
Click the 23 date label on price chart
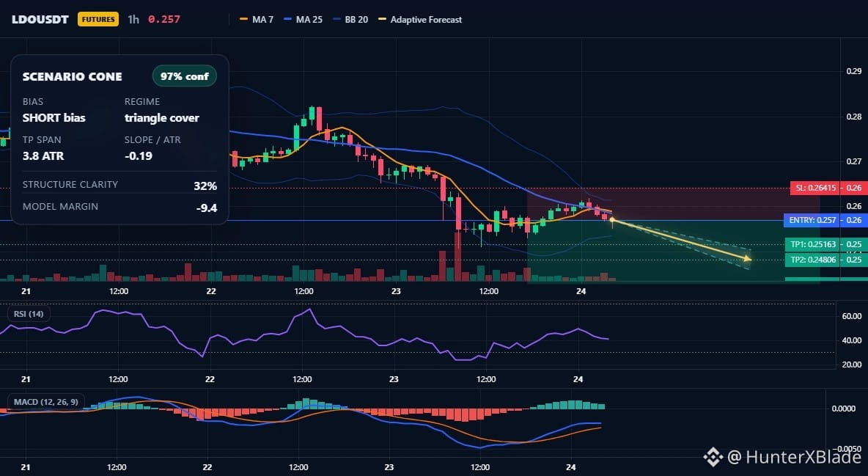pyautogui.click(x=396, y=291)
